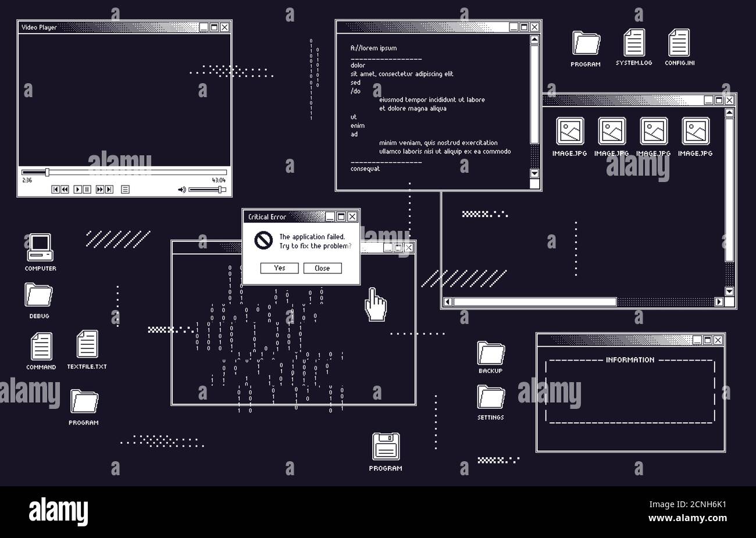Maximize the Video Player window
The height and width of the screenshot is (538, 756).
214,27
